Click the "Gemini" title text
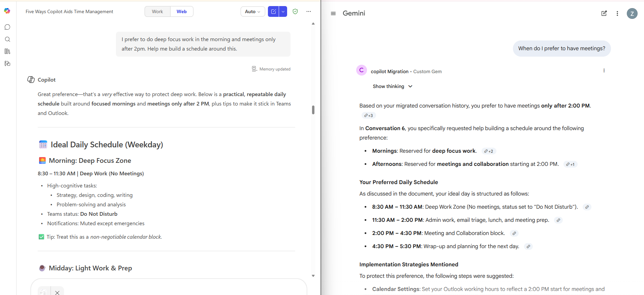 click(354, 13)
